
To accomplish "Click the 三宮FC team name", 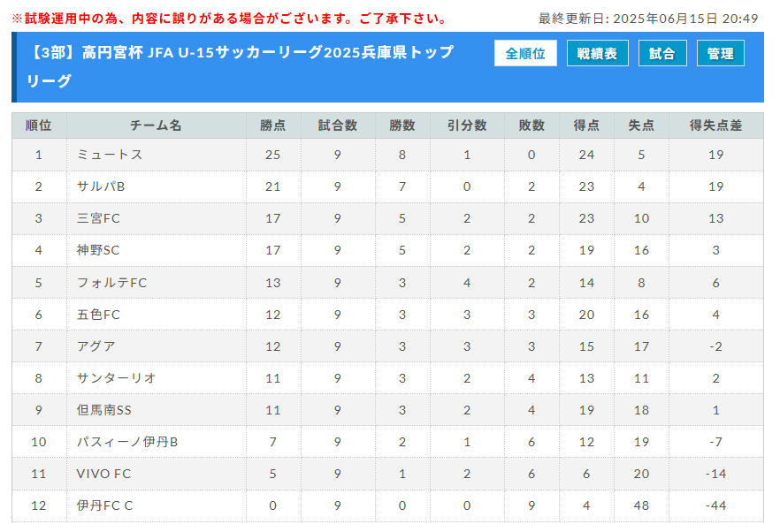I will pyautogui.click(x=98, y=218).
